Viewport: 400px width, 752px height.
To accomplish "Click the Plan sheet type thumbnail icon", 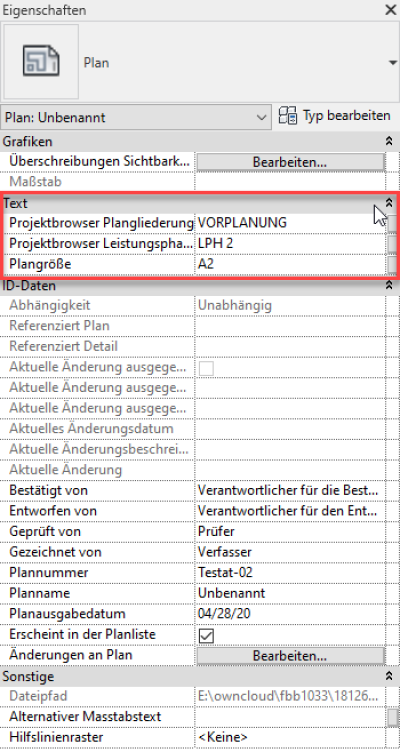I will tap(41, 62).
